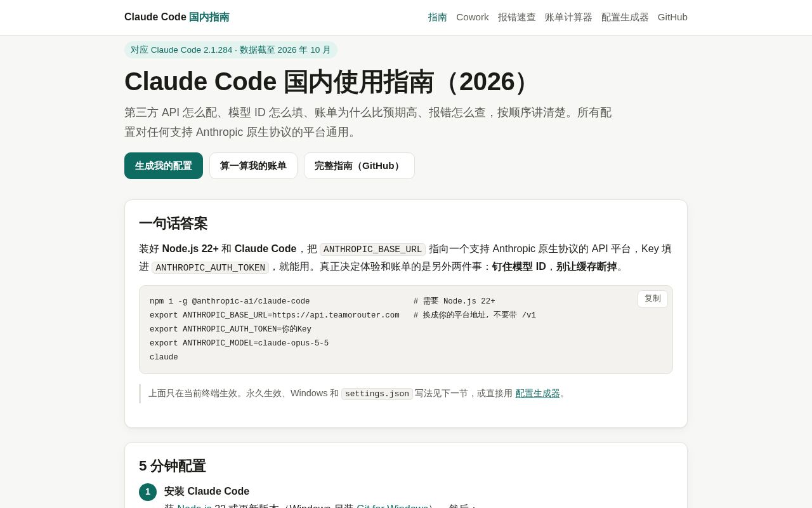The height and width of the screenshot is (508, 812).
Task: Click the 5 分钟配置 section heading
Action: tap(173, 466)
